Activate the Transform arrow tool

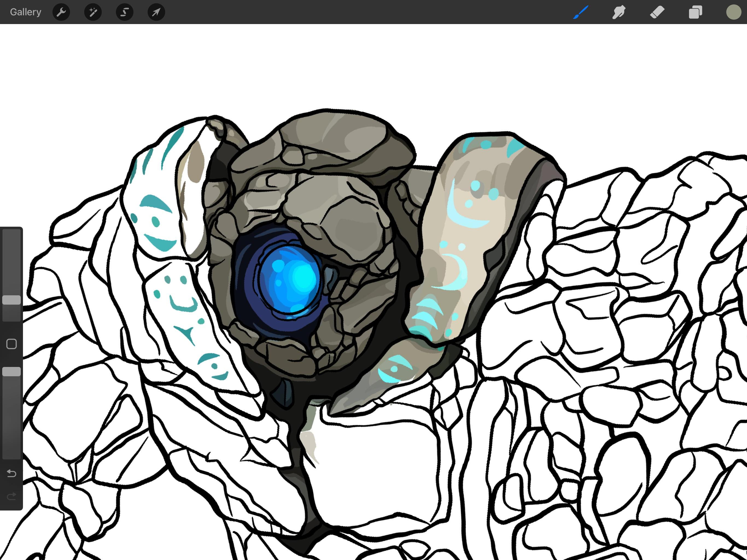[156, 12]
